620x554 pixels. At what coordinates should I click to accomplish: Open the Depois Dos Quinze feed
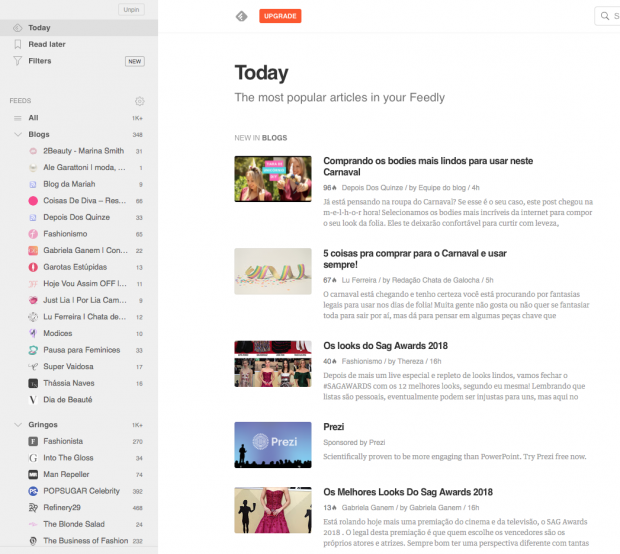(79, 217)
